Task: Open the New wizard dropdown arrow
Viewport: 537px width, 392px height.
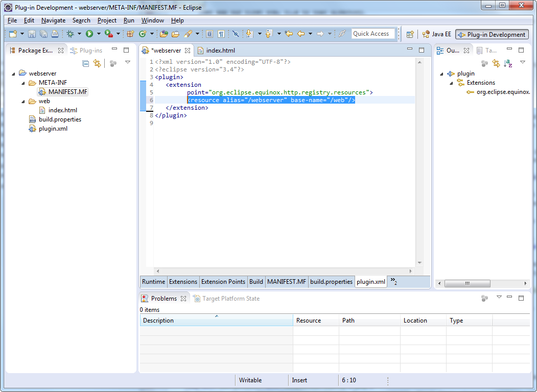Action: 22,34
